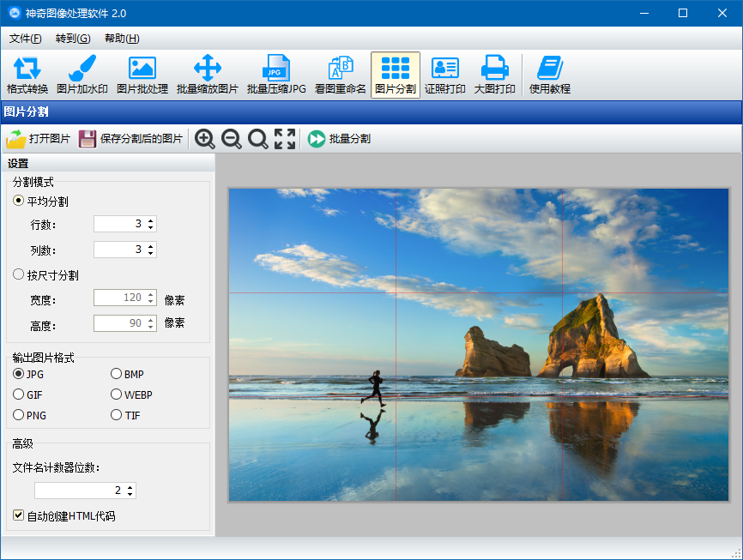
Task: Choose WEBP output format
Action: pos(132,394)
